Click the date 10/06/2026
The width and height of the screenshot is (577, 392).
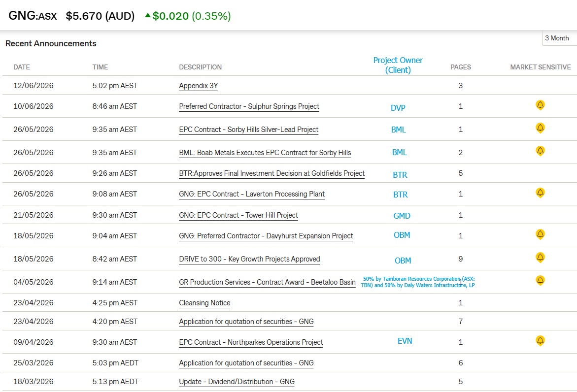click(34, 106)
